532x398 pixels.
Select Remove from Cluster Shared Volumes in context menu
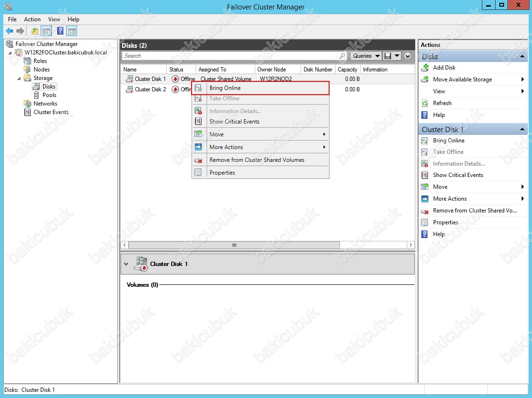click(x=261, y=159)
